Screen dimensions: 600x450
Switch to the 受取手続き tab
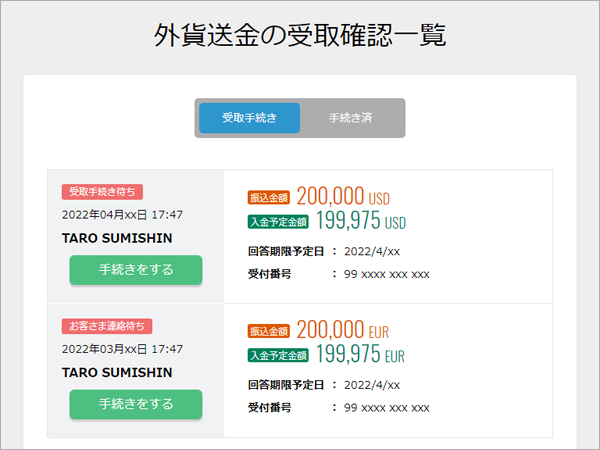pos(249,118)
